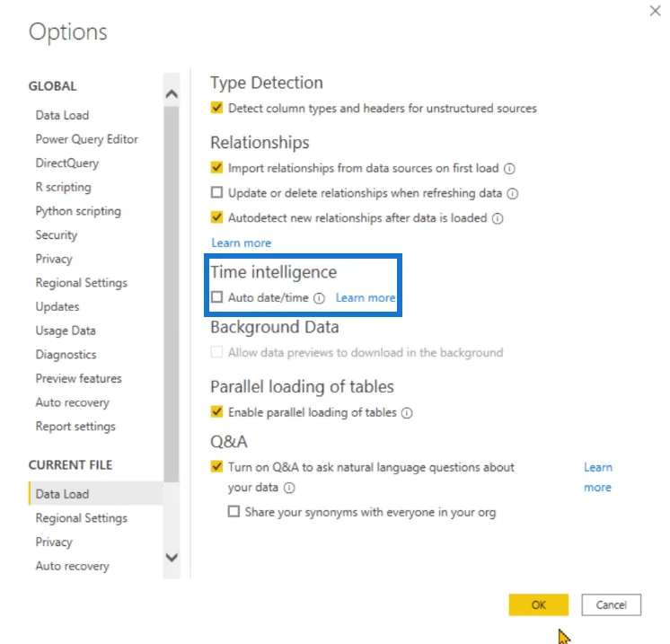
Task: Open Current File Auto recovery
Action: 72,566
